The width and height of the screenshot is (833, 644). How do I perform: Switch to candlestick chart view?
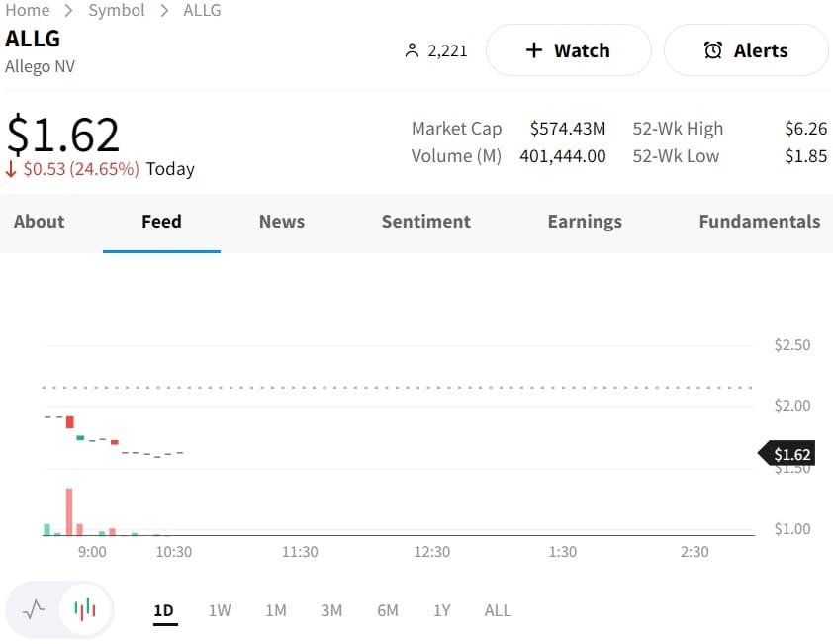pos(86,609)
